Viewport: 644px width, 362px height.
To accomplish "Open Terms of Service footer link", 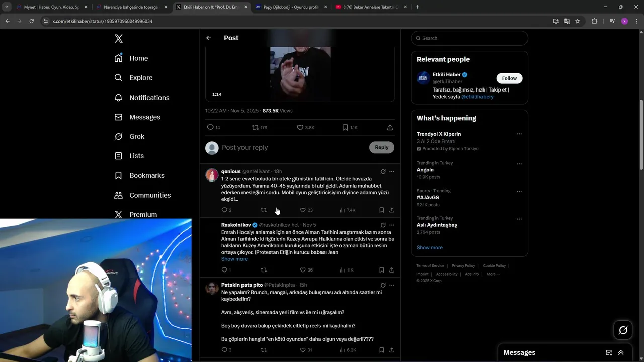I will click(431, 266).
